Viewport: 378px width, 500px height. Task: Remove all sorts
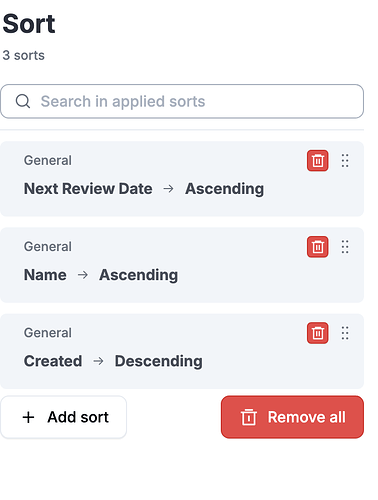(x=292, y=417)
